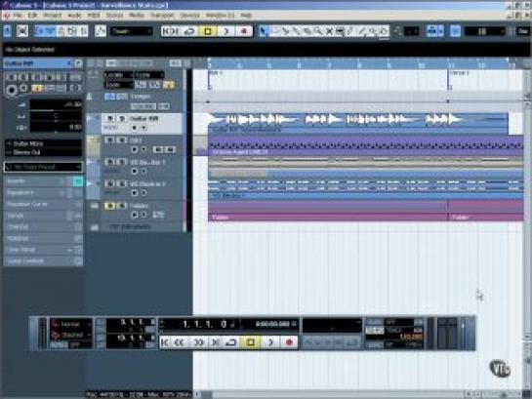Select the Guitar Riff audio event
532x399 pixels.
coord(358,124)
